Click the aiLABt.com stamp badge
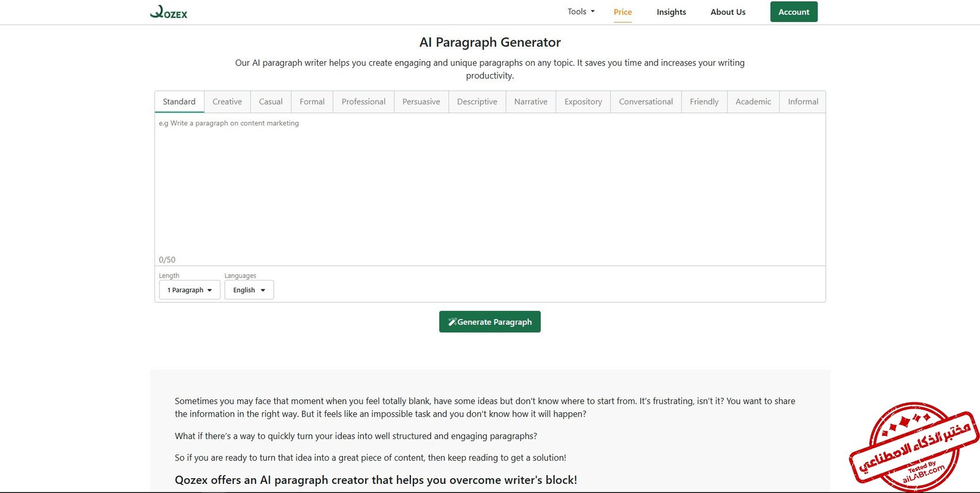This screenshot has height=493, width=980. tap(914, 446)
